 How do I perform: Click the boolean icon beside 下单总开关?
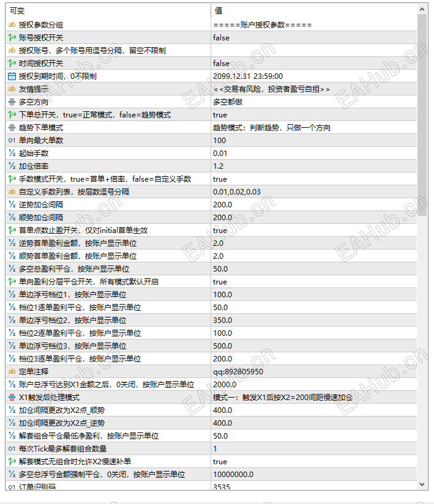[12, 115]
